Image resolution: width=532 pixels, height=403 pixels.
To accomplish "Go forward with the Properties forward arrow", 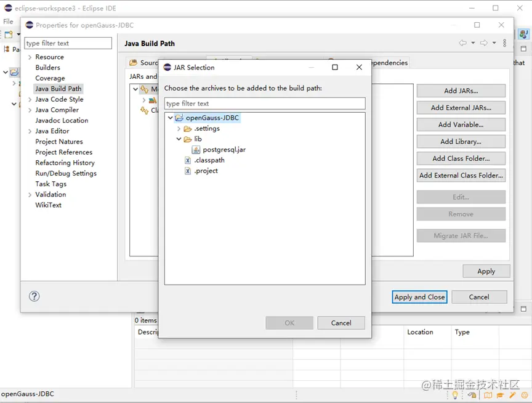I will click(x=484, y=43).
